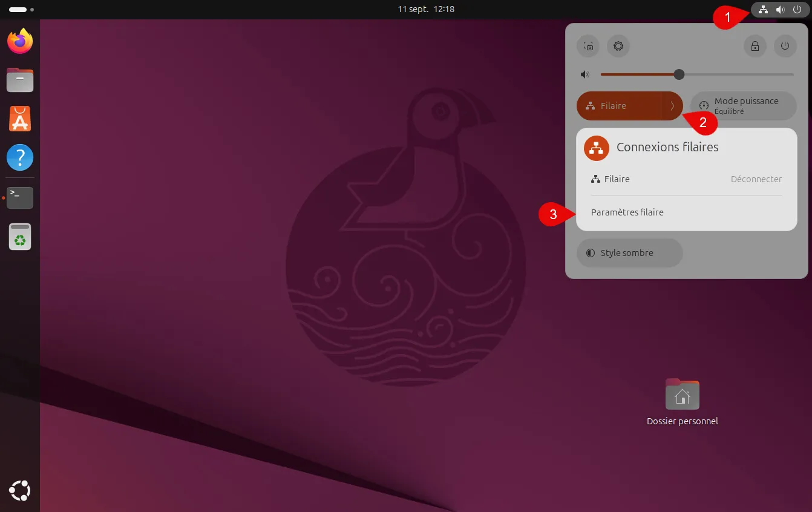The height and width of the screenshot is (512, 812).
Task: Enable Style sombre dark mode
Action: coord(629,253)
